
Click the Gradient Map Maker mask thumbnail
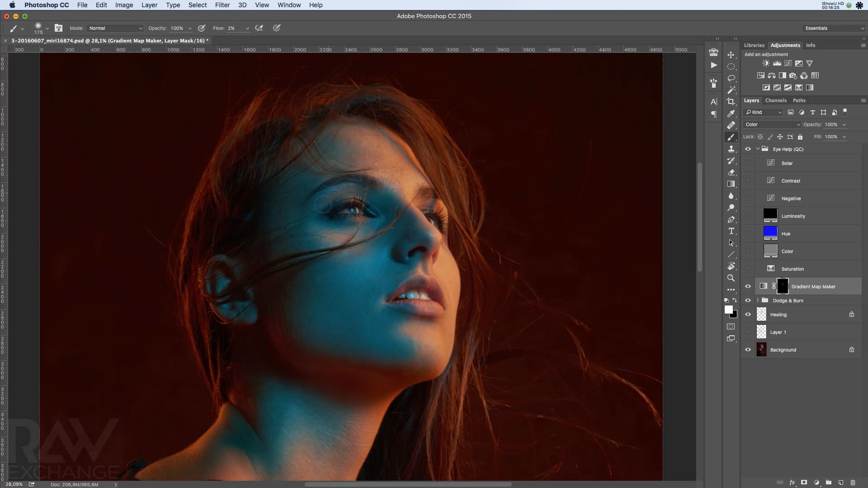pyautogui.click(x=783, y=286)
